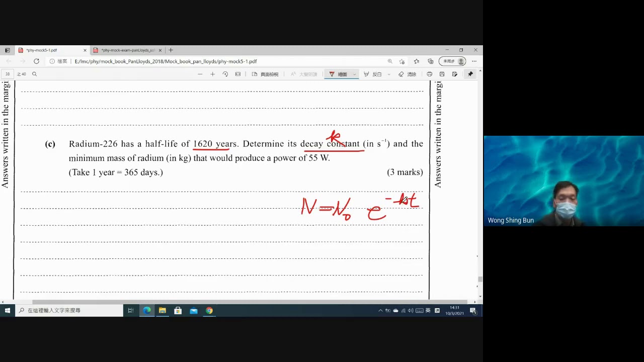This screenshot has height=362, width=644.
Task: Show hidden system tray icons
Action: point(380,311)
